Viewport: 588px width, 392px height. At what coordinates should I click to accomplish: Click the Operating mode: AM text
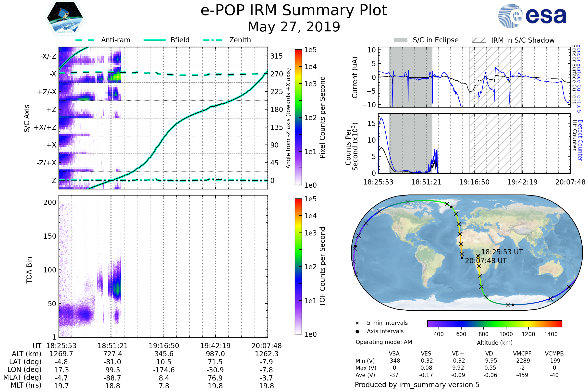coord(384,342)
